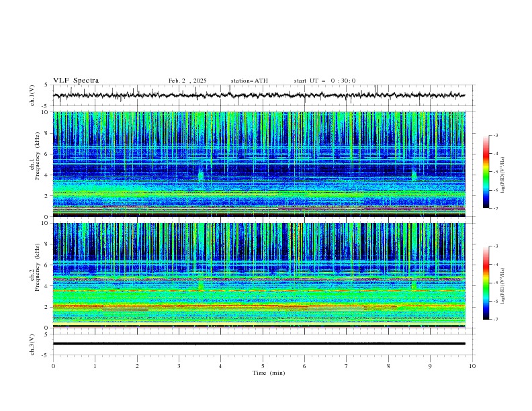Click the ch.1 voltage waveform trace
Viewport: 532px width, 411px height.
tap(259, 95)
